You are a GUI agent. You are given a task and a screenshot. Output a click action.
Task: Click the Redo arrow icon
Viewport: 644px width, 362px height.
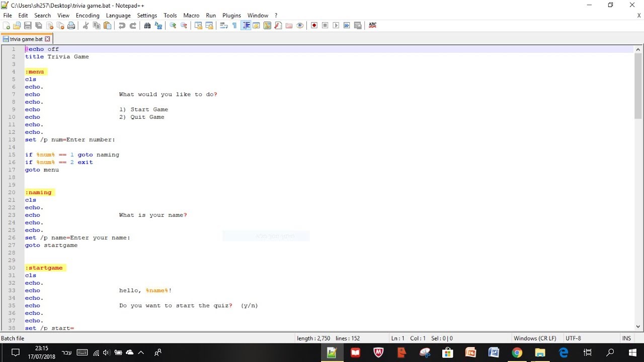click(133, 26)
